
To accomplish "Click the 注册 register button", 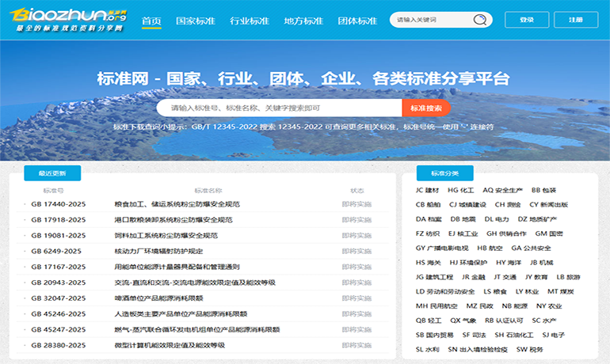I will pyautogui.click(x=576, y=20).
